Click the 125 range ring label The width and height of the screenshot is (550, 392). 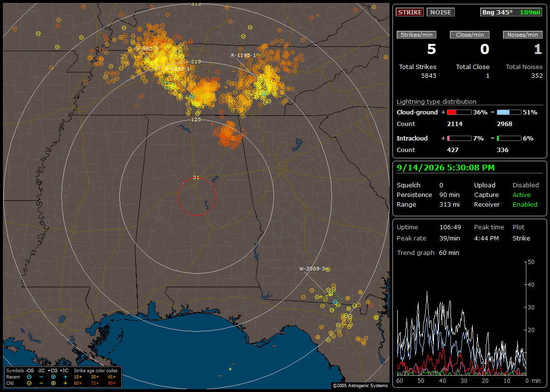pos(196,119)
